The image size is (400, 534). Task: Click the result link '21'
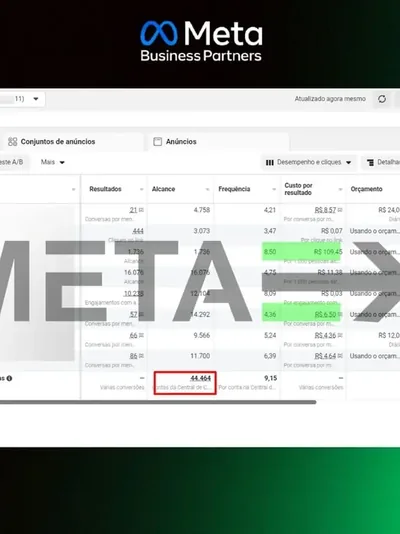click(133, 210)
